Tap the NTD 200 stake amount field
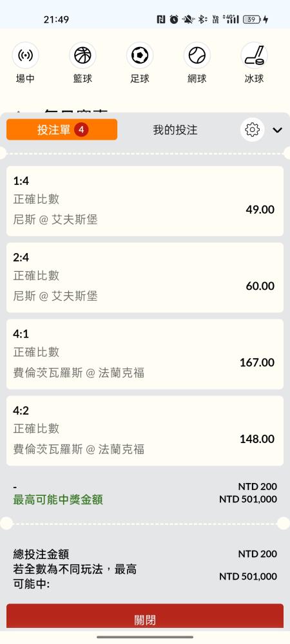The image size is (290, 644). pyautogui.click(x=258, y=487)
